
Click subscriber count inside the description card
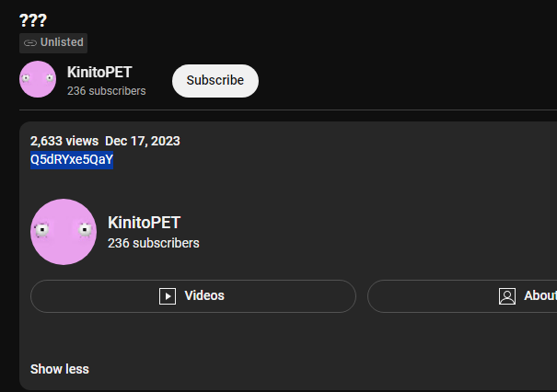coord(153,244)
